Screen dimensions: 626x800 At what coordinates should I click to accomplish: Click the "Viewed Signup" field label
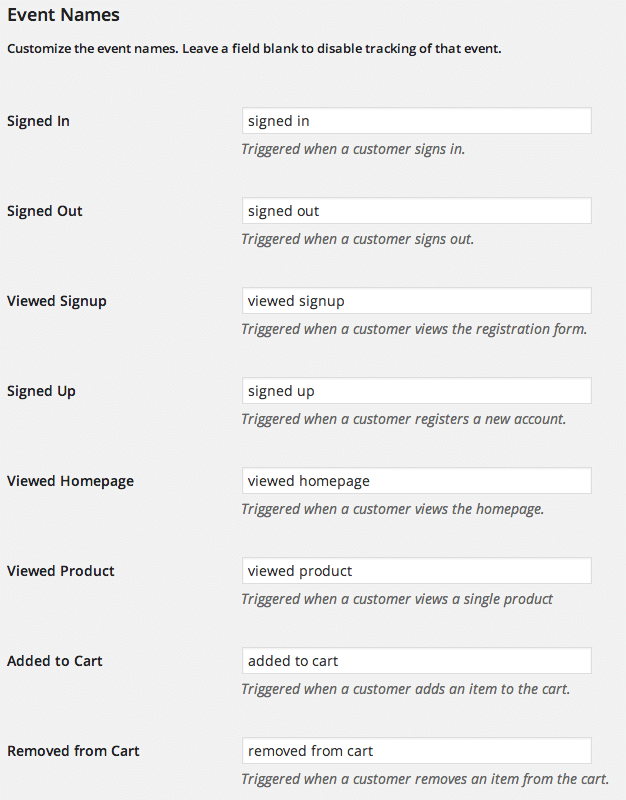(x=57, y=301)
